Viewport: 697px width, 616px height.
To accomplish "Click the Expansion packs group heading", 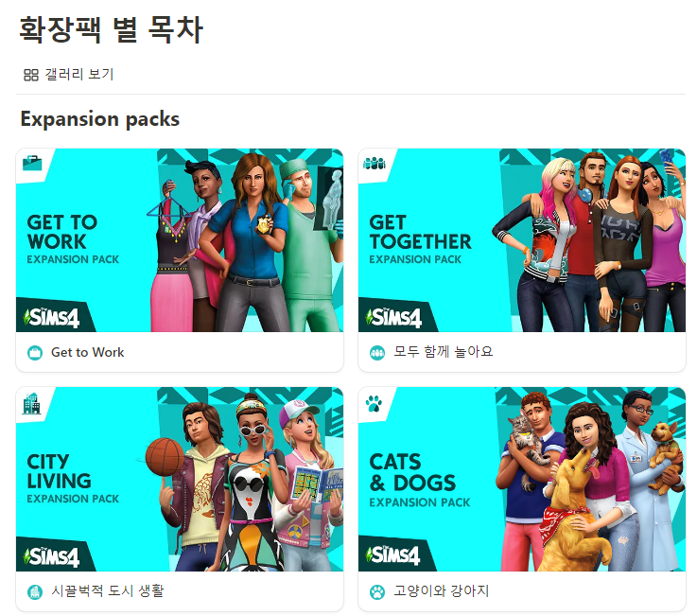I will click(x=100, y=119).
